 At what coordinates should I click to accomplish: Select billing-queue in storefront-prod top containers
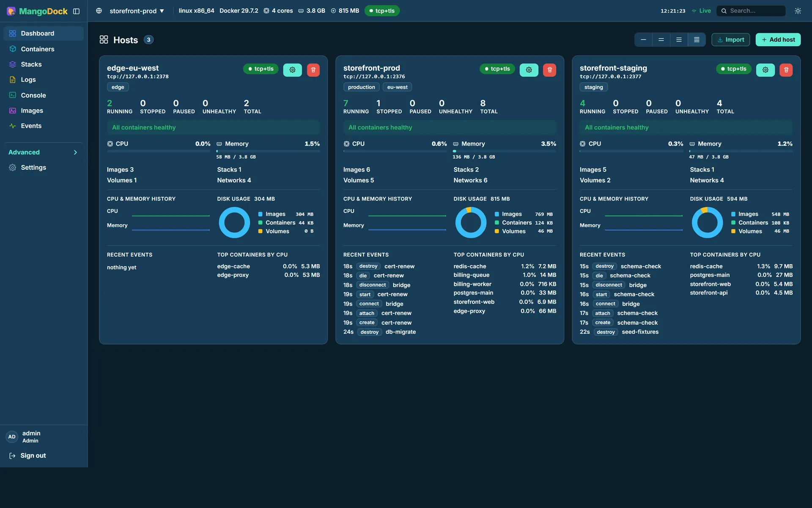coord(471,275)
